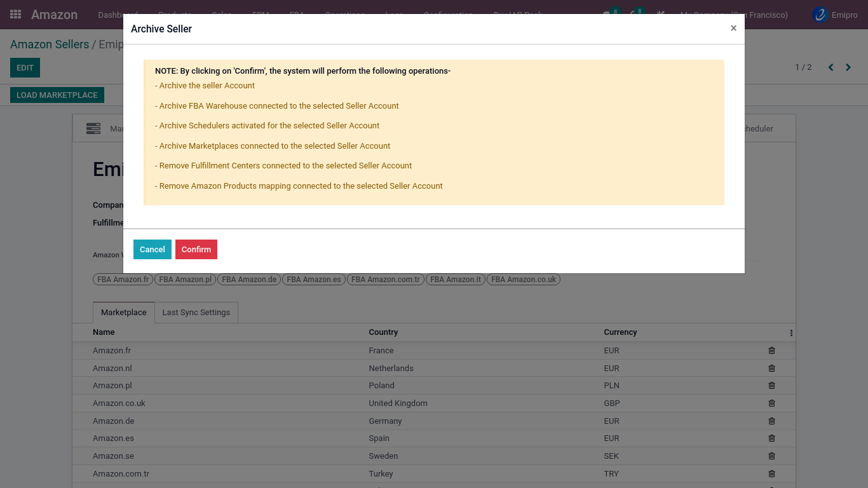Click the FBA Amazon.co.uk warehouse tag
This screenshot has height=488, width=868.
(x=523, y=280)
